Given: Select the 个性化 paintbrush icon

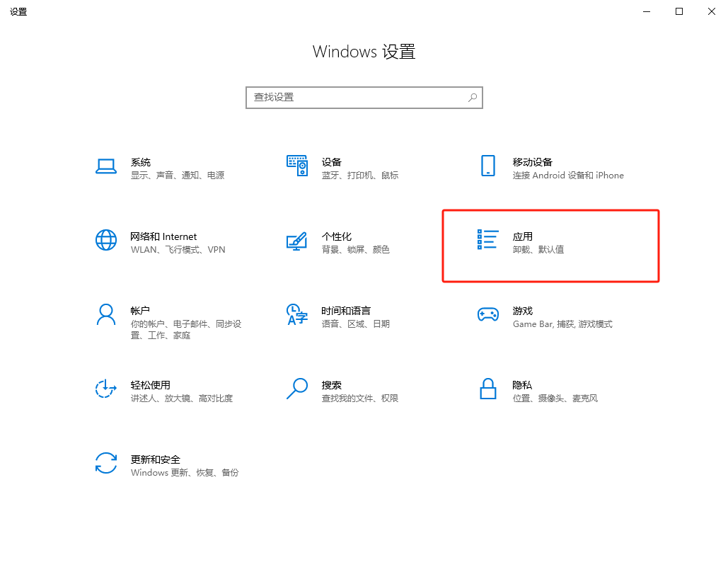Looking at the screenshot, I should click(x=297, y=241).
